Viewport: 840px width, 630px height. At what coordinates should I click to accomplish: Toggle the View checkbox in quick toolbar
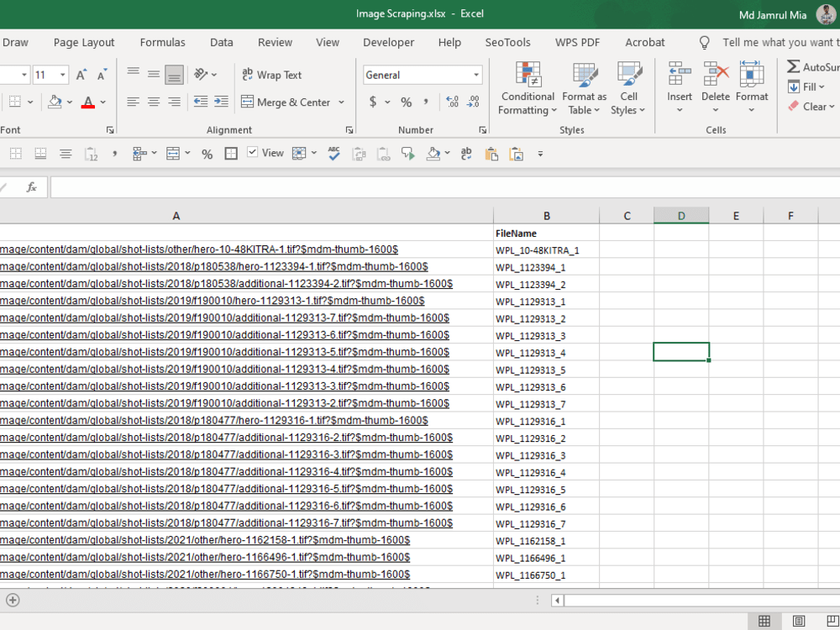point(252,153)
